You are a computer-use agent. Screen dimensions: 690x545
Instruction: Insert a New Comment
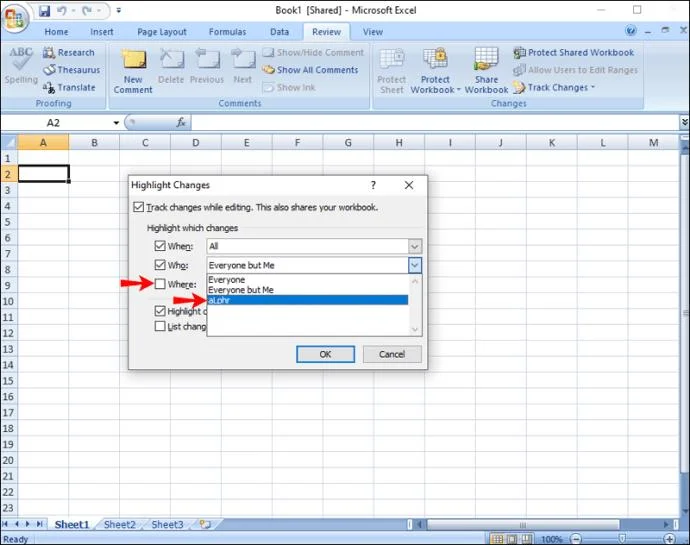click(x=133, y=71)
